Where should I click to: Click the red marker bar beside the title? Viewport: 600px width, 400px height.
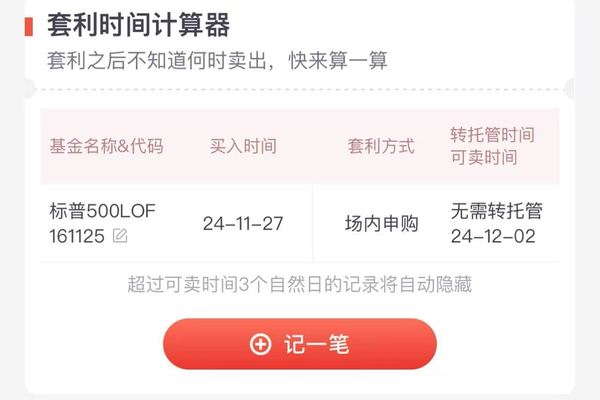click(29, 26)
